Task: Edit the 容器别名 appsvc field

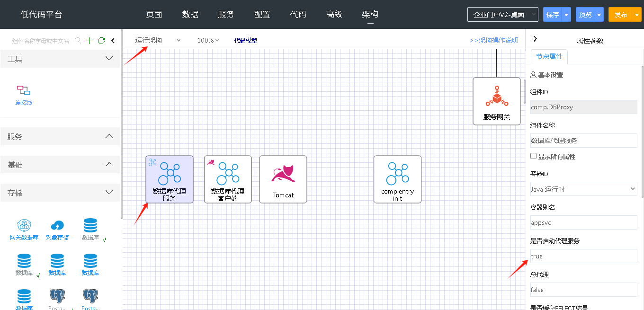Action: (584, 222)
